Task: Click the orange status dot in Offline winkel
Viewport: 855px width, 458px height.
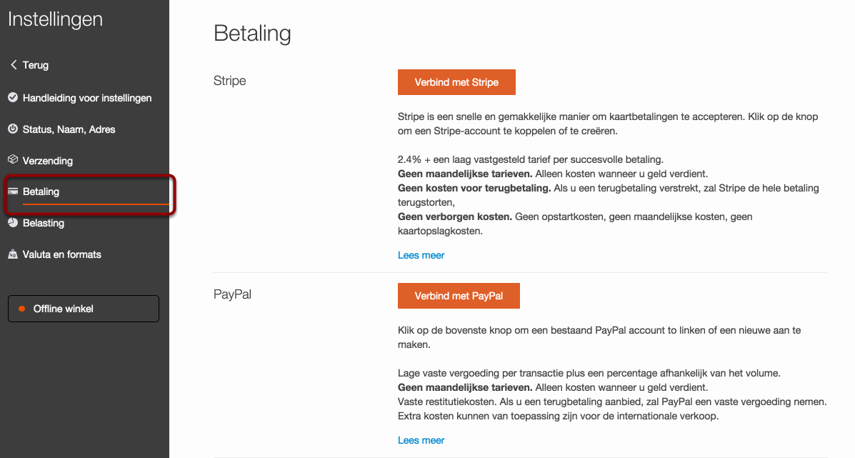Action: click(22, 309)
